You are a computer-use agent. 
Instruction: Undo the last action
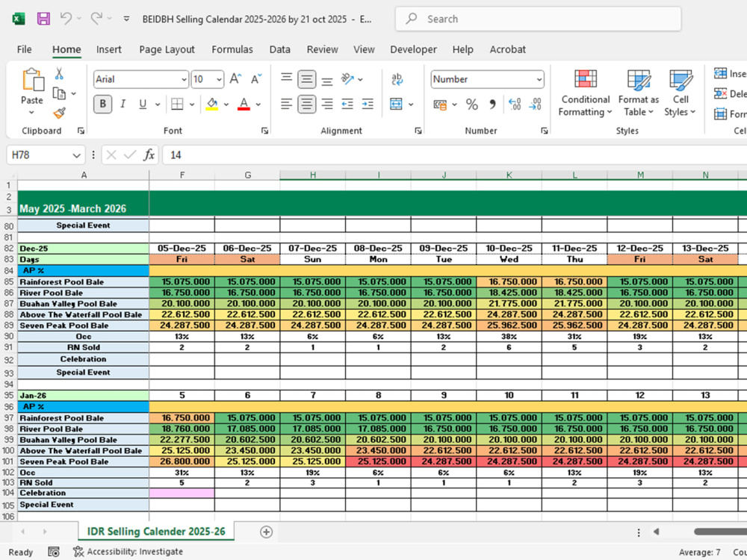click(x=66, y=19)
